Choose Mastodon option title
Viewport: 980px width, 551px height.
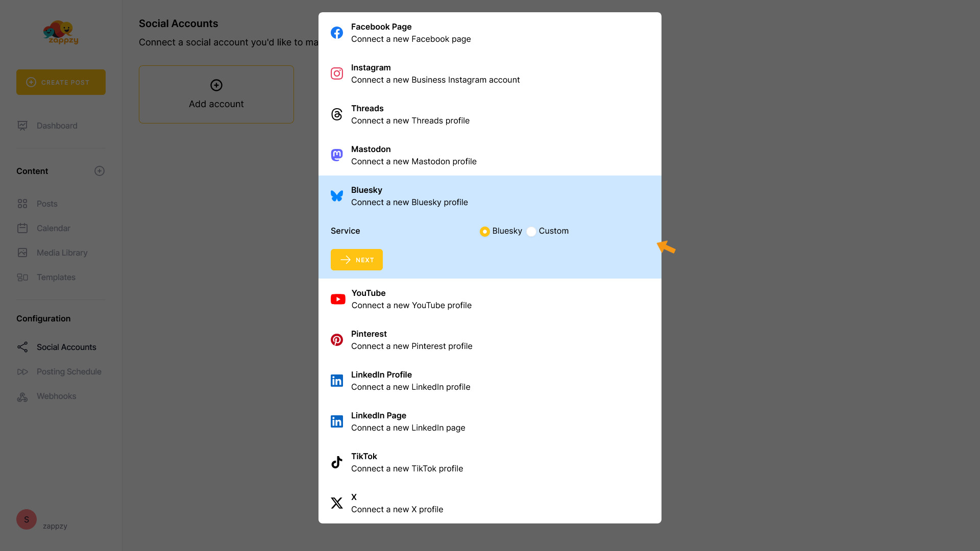[371, 149]
